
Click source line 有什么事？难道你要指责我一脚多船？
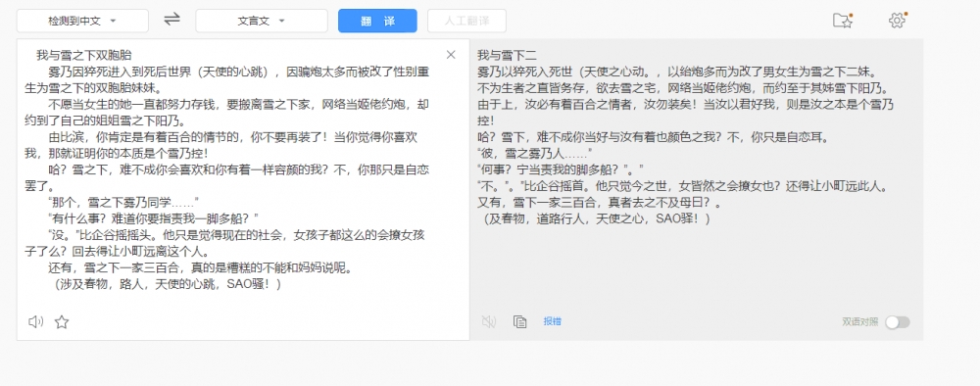154,218
